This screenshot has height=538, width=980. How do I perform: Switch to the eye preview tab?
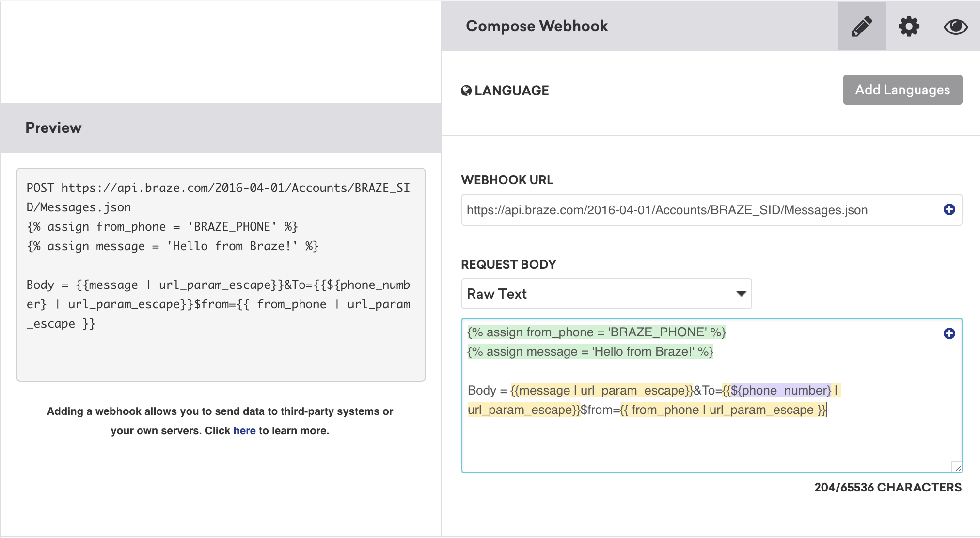pyautogui.click(x=956, y=26)
